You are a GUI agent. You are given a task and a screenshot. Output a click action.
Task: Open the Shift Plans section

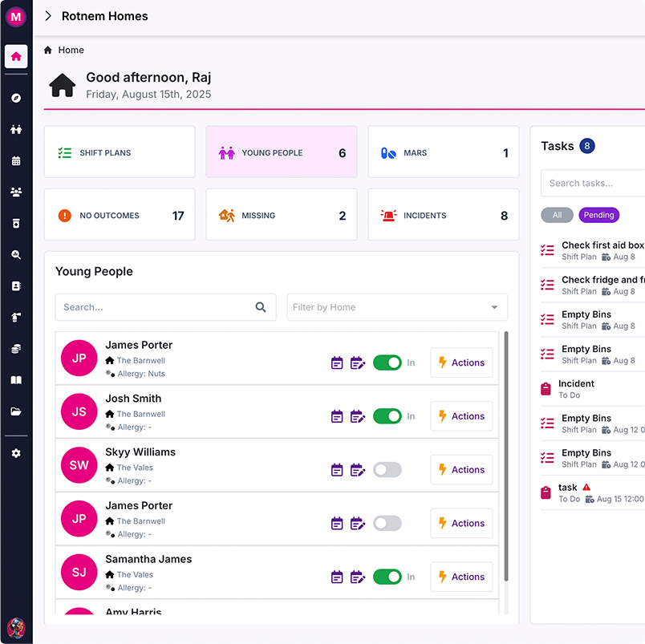[119, 152]
